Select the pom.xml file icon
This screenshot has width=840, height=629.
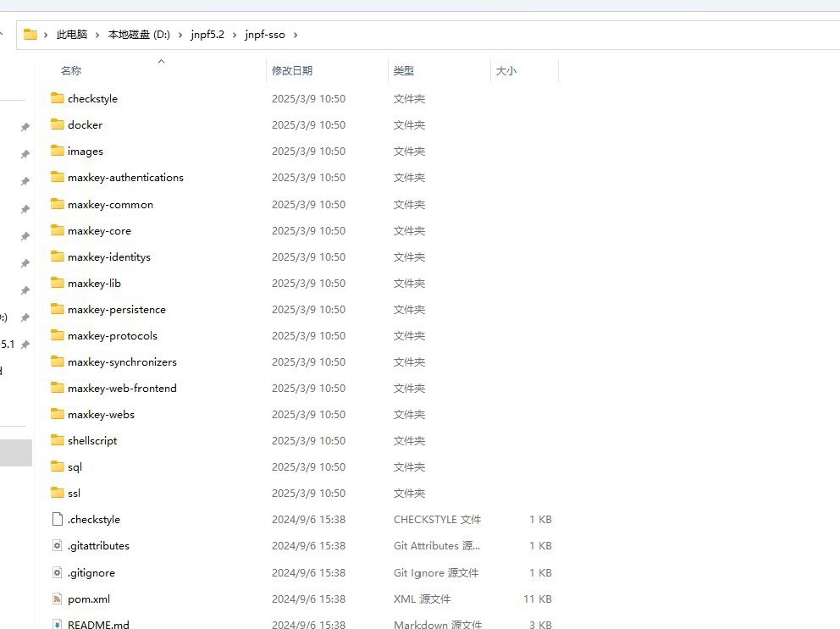point(58,599)
